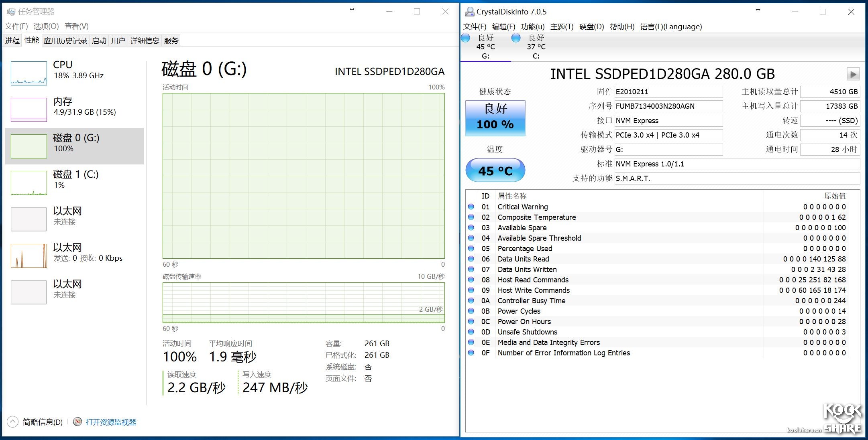Click the 良好 100% health status button
868x440 pixels.
[495, 117]
